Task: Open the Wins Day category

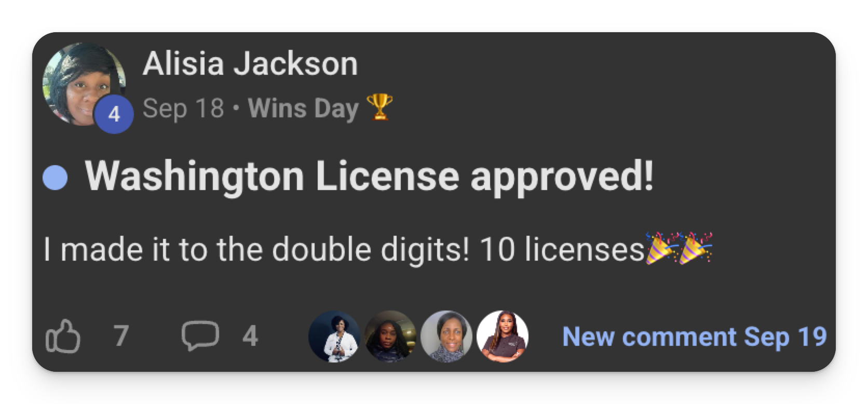Action: (x=303, y=108)
